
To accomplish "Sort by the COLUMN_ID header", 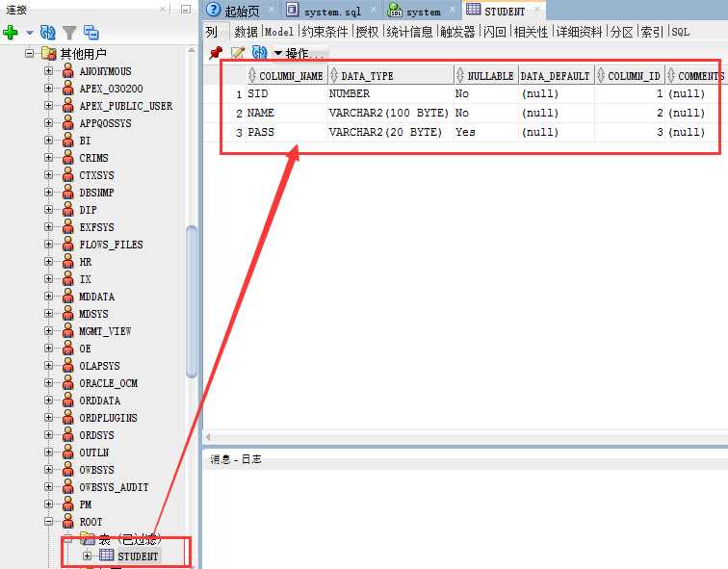I will pos(630,76).
